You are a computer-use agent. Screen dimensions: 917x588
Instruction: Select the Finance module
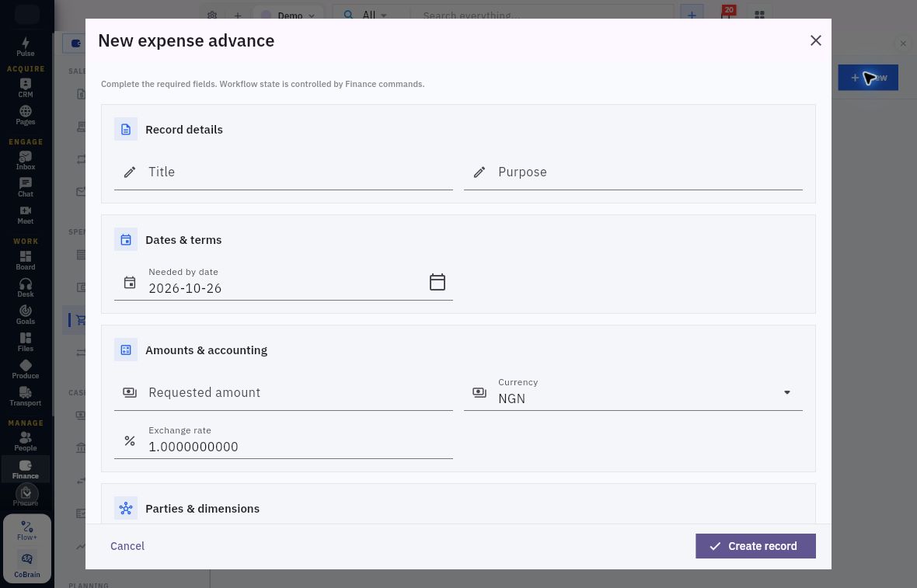pyautogui.click(x=25, y=469)
